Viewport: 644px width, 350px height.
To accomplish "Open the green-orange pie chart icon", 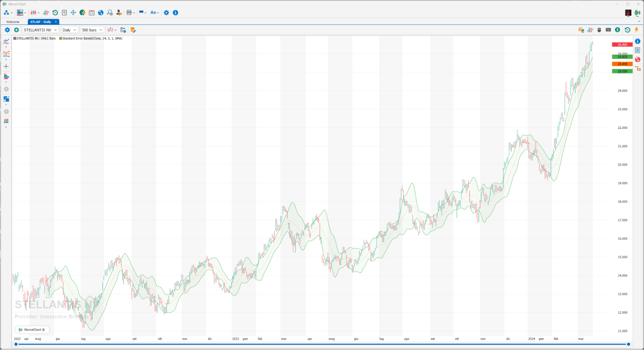I will [82, 13].
